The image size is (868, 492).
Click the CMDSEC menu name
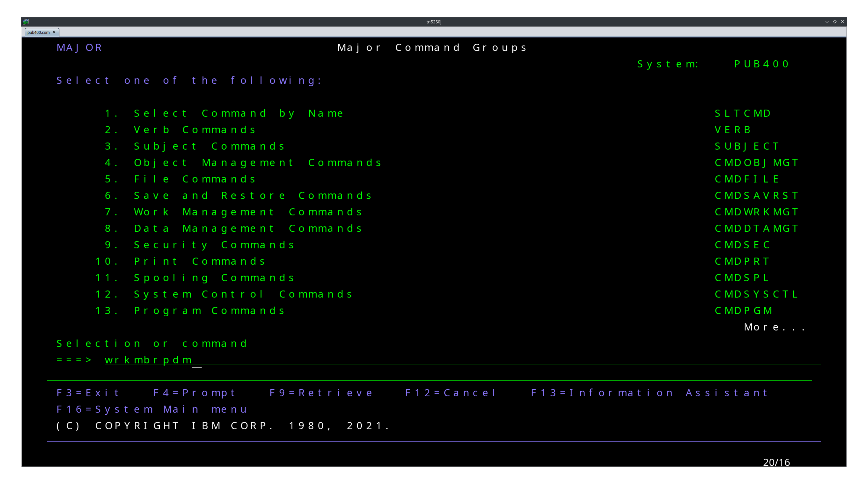click(x=742, y=245)
